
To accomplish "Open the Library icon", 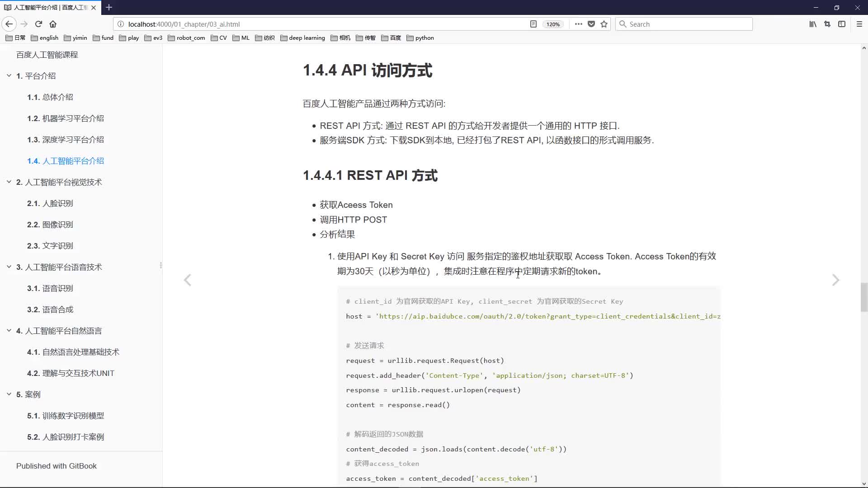I will point(813,24).
